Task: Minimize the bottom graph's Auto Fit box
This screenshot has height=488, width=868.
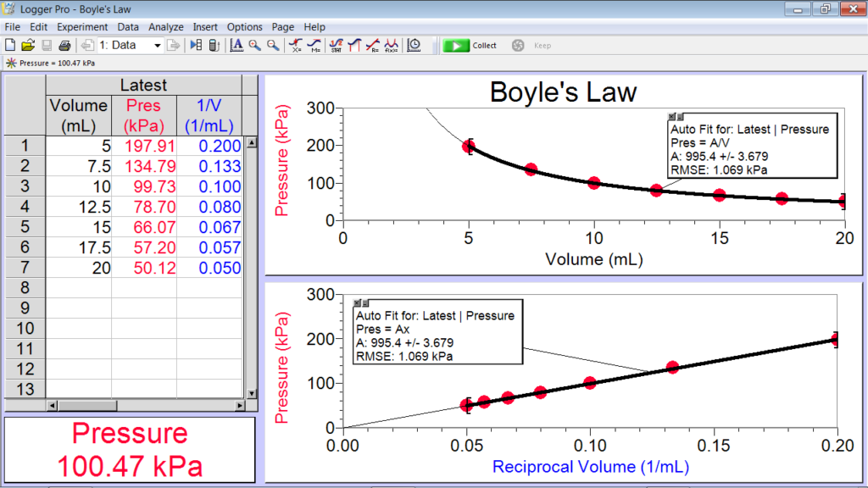Action: (x=365, y=303)
